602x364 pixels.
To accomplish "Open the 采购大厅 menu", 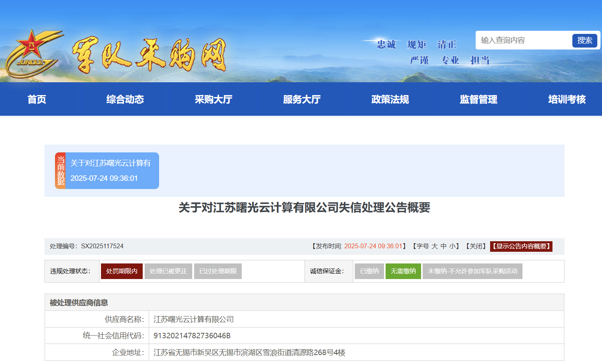I will 214,99.
